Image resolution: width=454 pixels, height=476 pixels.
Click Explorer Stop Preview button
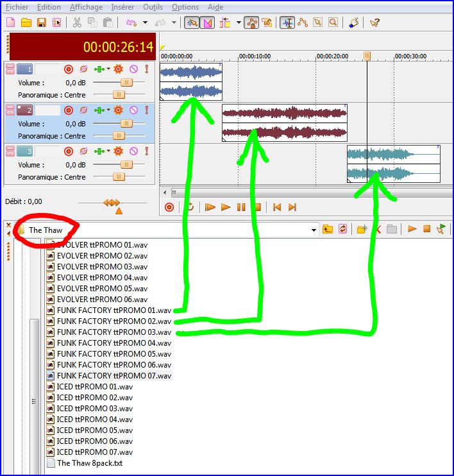(x=426, y=229)
